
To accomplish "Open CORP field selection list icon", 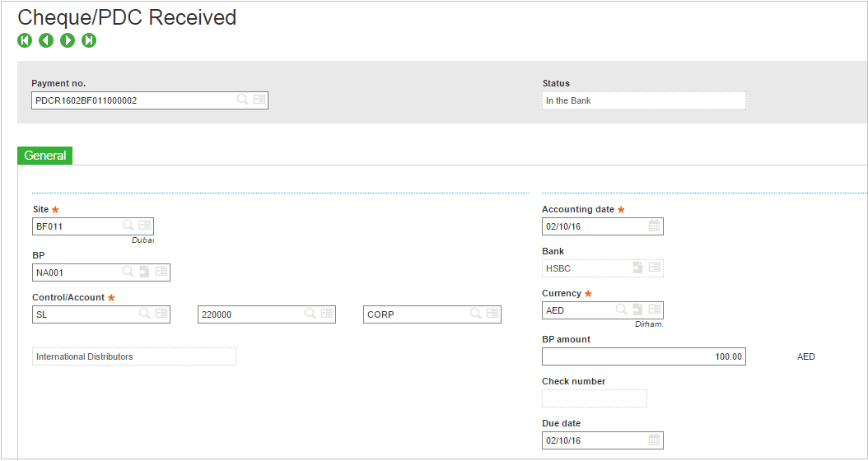I will [492, 314].
